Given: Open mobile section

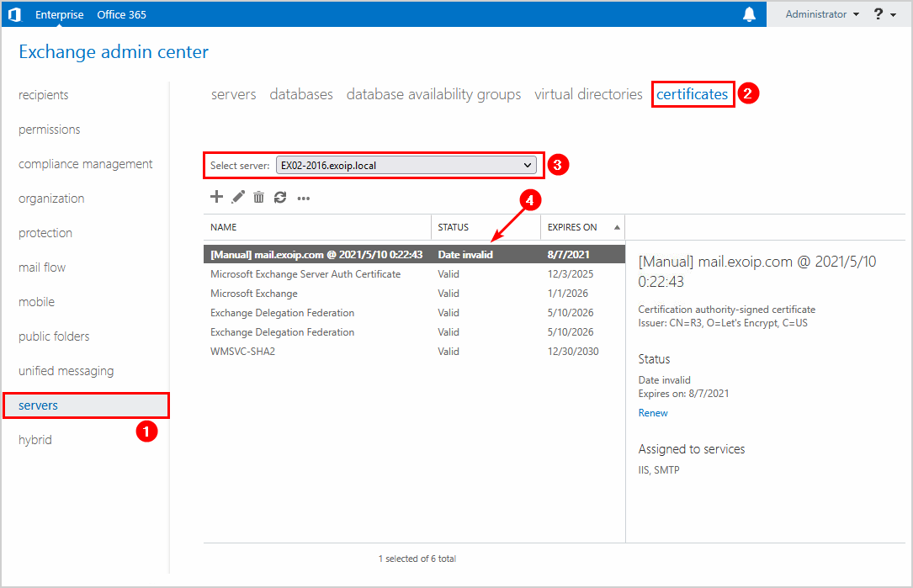Looking at the screenshot, I should (x=37, y=301).
